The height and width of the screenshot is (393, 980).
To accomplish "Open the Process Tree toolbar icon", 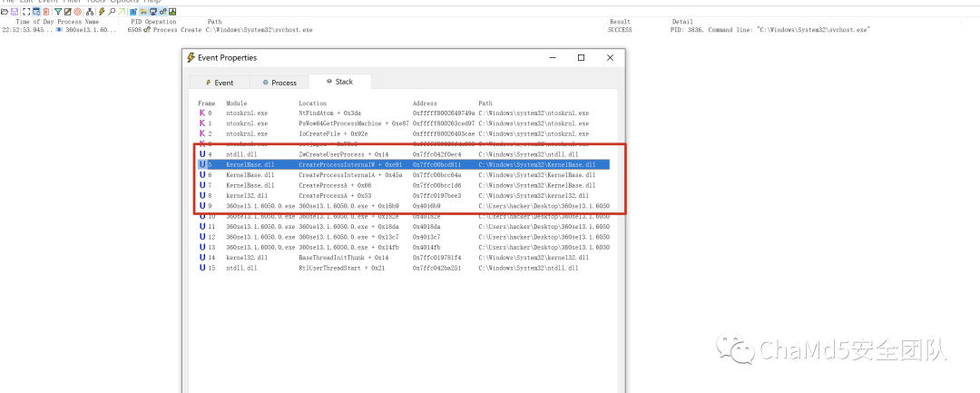I will pos(89,12).
